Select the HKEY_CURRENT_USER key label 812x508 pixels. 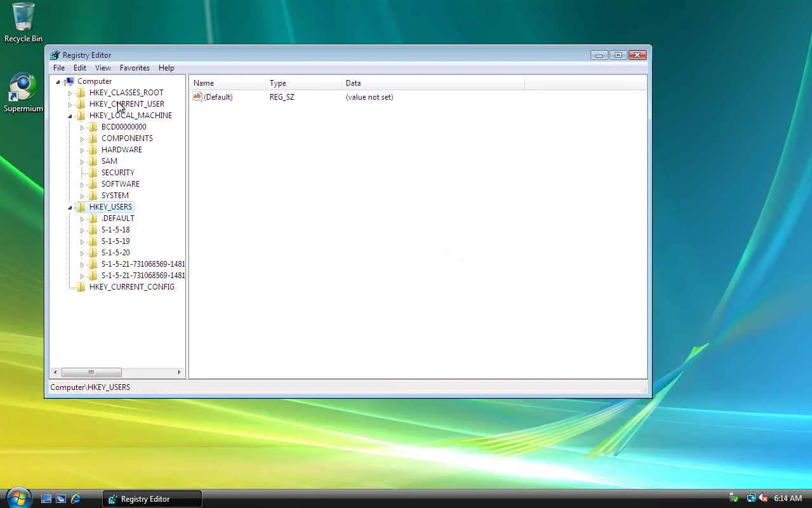pyautogui.click(x=127, y=104)
